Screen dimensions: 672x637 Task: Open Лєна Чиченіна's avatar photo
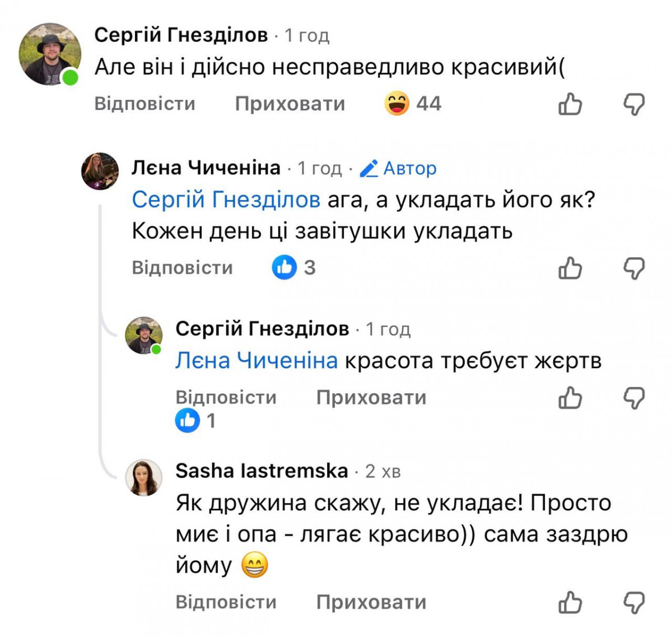(x=100, y=171)
